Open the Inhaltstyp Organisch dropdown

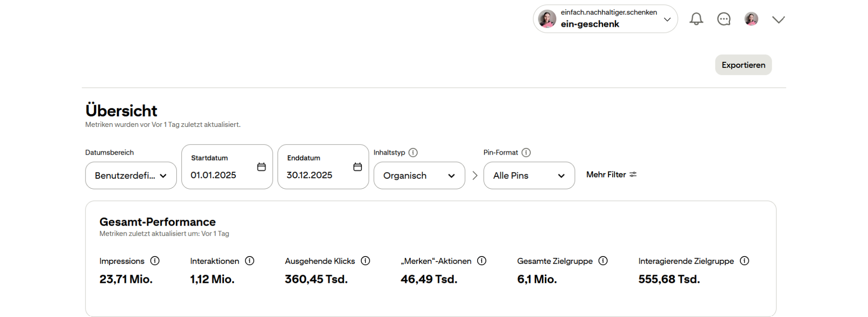419,176
